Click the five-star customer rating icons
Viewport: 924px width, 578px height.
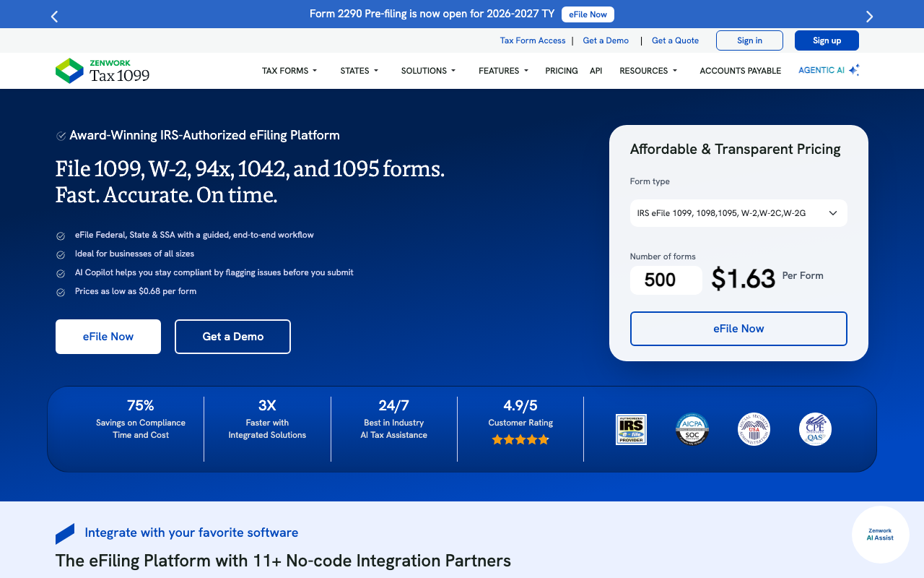pos(520,439)
